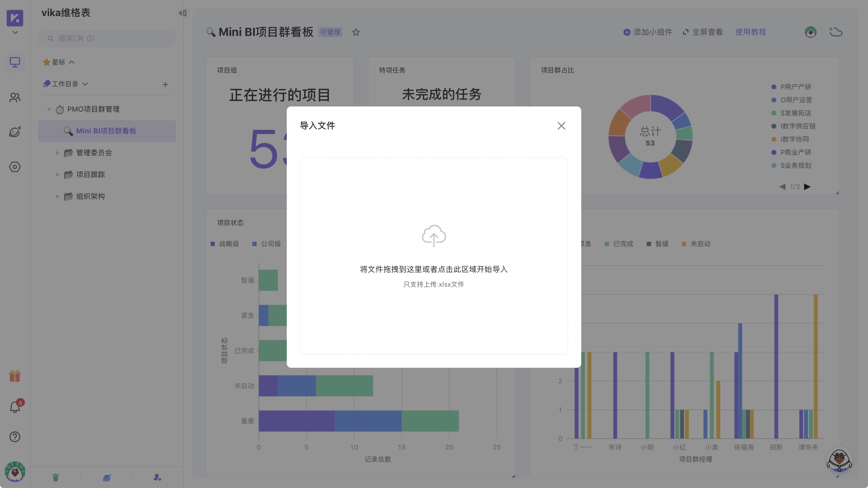Expand the 组织架构 folder

[57, 196]
